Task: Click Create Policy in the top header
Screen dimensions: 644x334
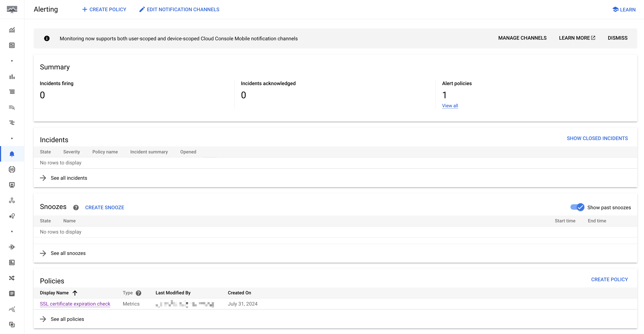Action: click(104, 9)
